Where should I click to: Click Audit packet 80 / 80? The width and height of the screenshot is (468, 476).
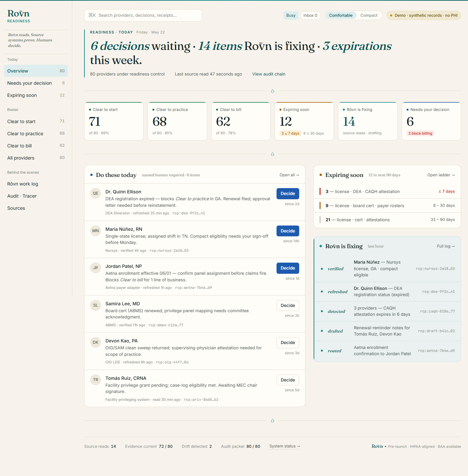point(240,446)
